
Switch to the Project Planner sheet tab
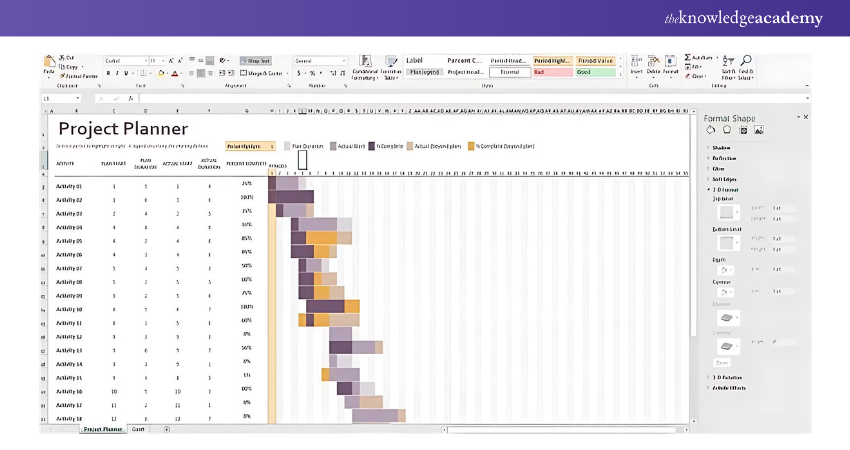click(x=103, y=428)
